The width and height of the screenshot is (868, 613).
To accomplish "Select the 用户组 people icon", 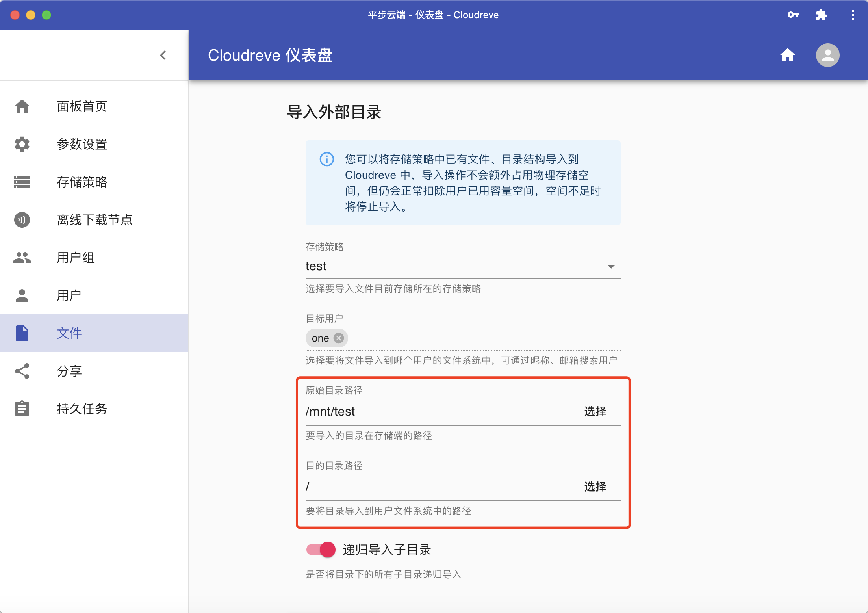I will (22, 257).
